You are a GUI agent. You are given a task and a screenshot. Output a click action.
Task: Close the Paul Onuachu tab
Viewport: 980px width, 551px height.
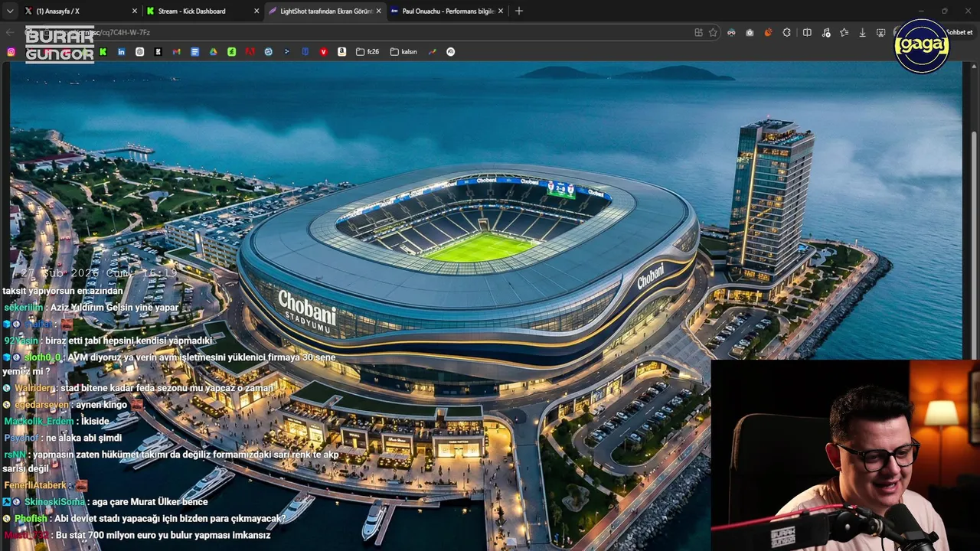point(501,11)
